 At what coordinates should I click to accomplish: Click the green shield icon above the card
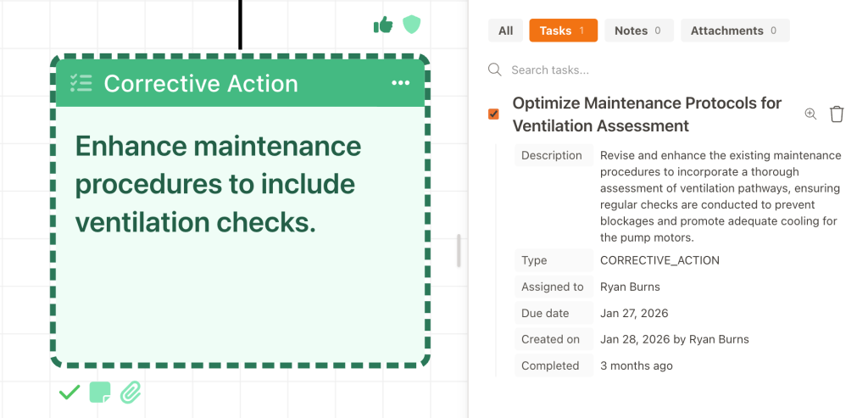pyautogui.click(x=411, y=25)
